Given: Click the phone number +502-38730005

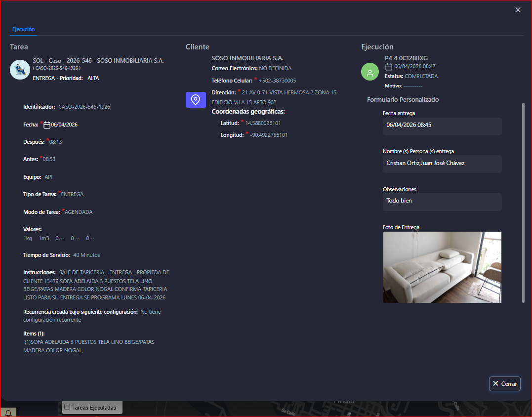Looking at the screenshot, I should click(x=277, y=81).
